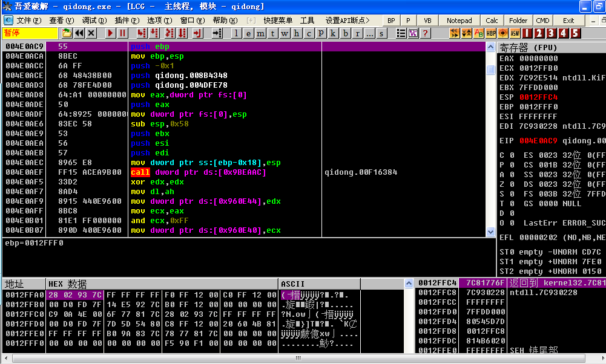
Task: Click the Step Over toolbar icon
Action: tap(154, 33)
